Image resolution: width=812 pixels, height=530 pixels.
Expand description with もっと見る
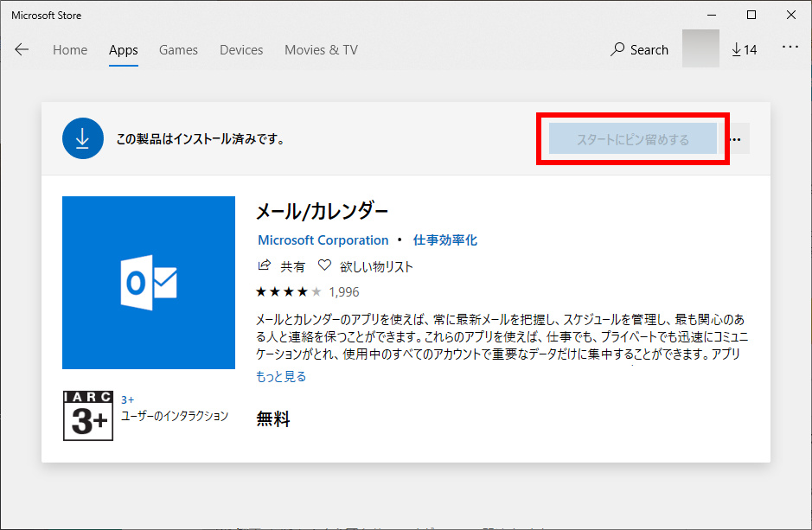pyautogui.click(x=281, y=376)
